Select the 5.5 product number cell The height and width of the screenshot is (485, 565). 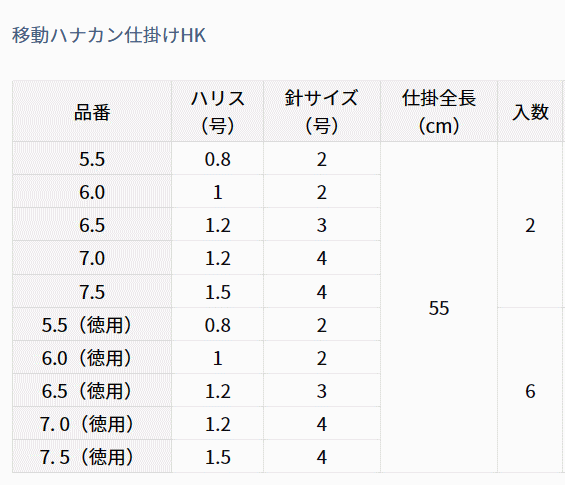tap(92, 159)
